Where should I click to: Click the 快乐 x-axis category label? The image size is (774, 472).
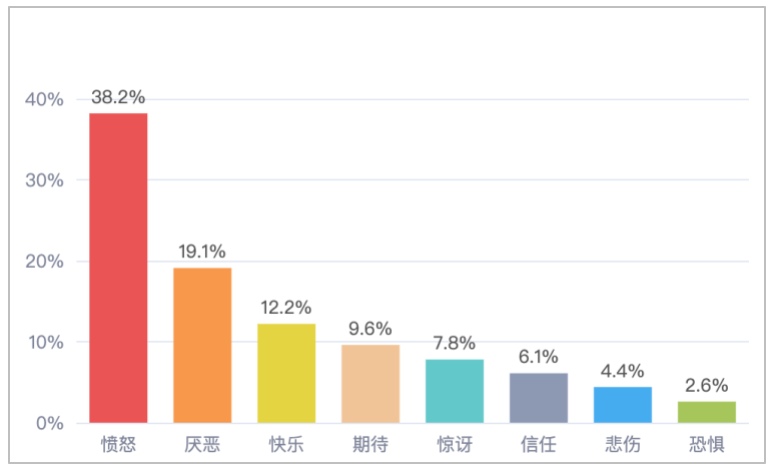point(286,443)
